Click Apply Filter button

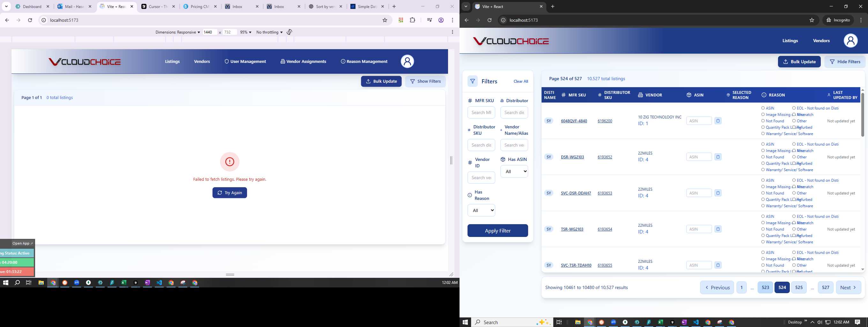click(498, 231)
